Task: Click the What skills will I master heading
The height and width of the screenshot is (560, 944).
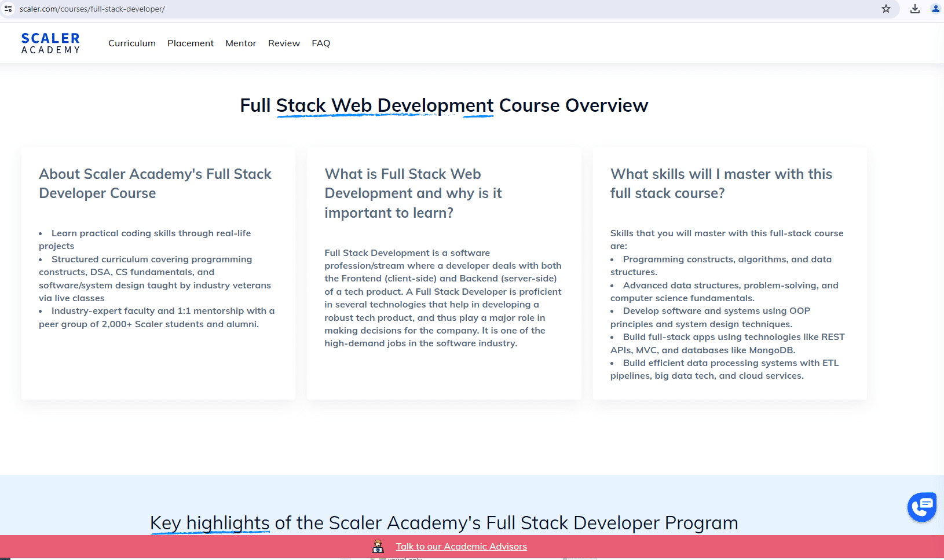Action: tap(721, 184)
